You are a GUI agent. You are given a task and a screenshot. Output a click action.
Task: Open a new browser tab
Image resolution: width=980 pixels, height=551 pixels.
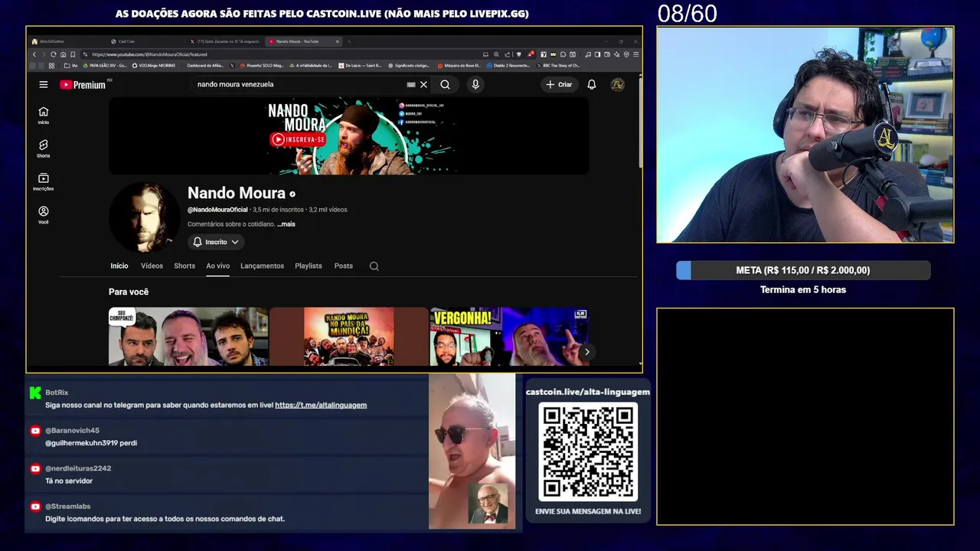(x=349, y=41)
